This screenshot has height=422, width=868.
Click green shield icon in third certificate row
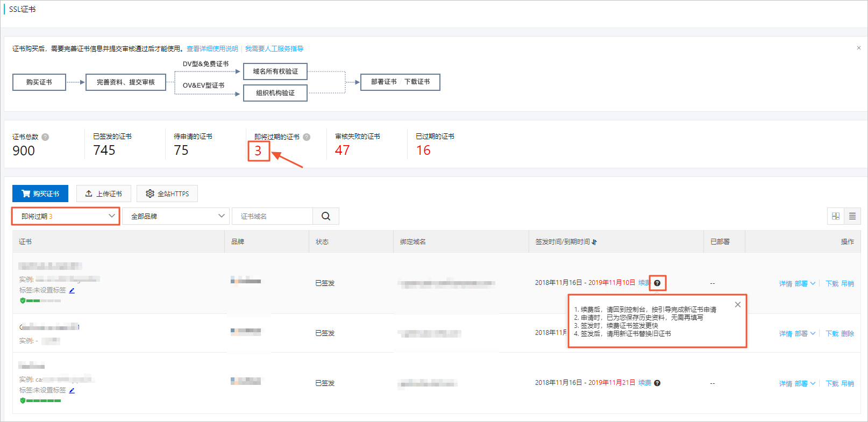pyautogui.click(x=23, y=400)
